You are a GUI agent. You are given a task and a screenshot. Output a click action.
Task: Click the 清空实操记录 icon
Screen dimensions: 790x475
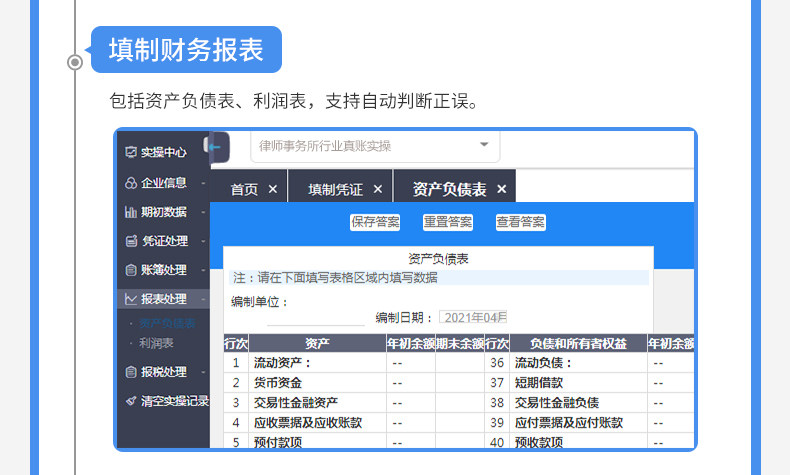(131, 401)
